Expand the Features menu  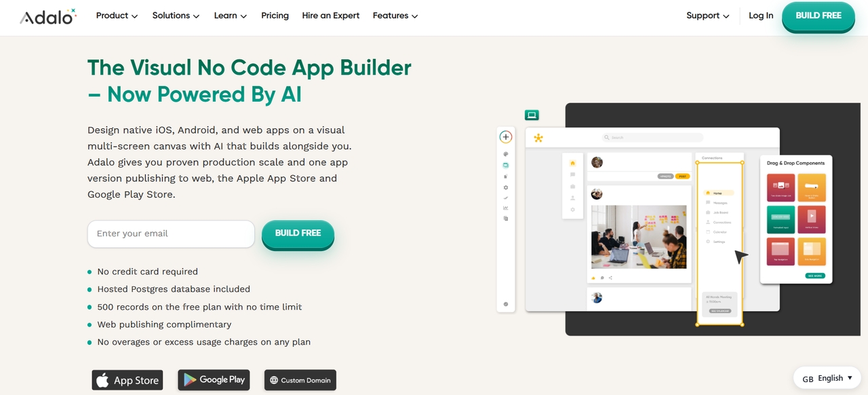pyautogui.click(x=395, y=16)
